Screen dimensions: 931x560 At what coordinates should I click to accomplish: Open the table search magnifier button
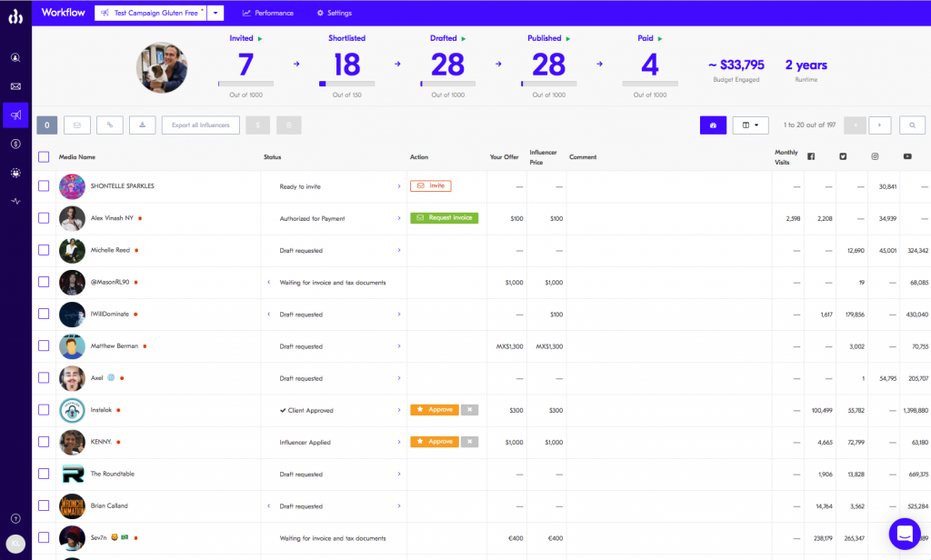click(912, 125)
